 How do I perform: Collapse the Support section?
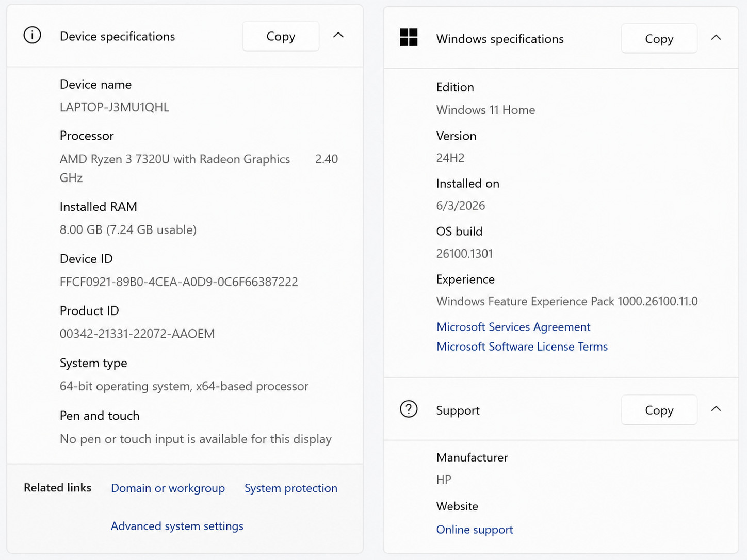[716, 409]
